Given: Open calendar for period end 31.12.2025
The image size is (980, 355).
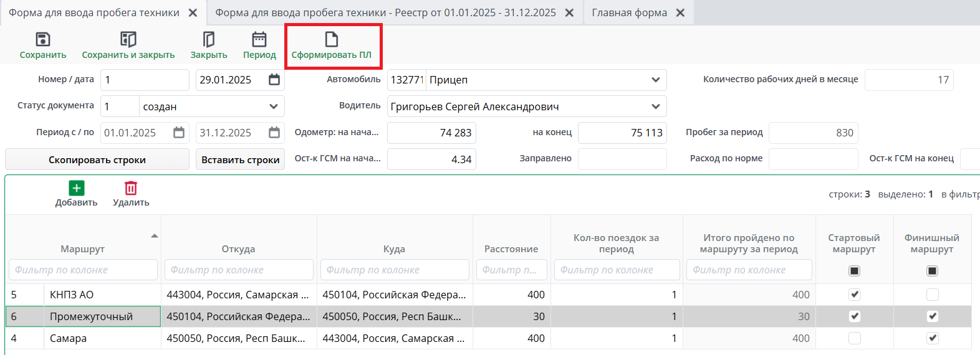Looking at the screenshot, I should tap(274, 133).
